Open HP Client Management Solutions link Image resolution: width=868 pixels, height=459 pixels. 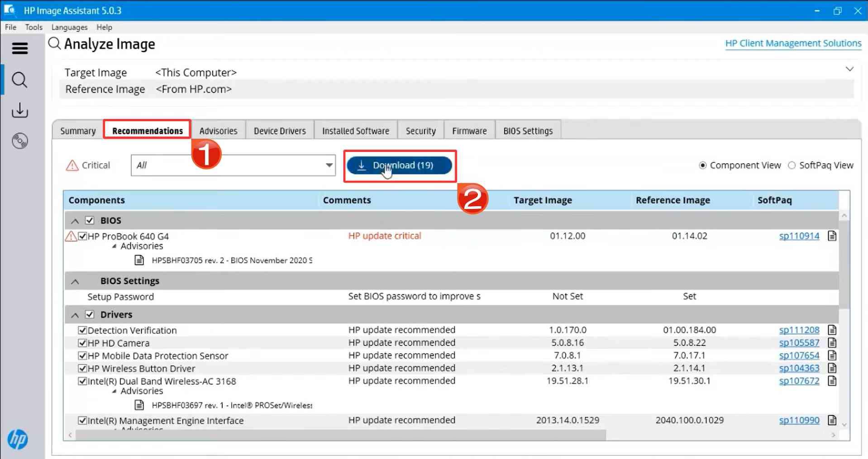pyautogui.click(x=793, y=43)
